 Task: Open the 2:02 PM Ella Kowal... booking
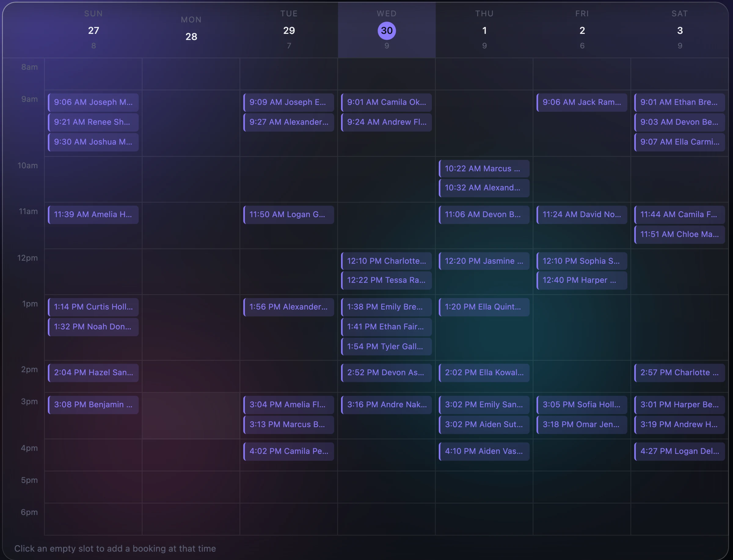click(x=484, y=373)
